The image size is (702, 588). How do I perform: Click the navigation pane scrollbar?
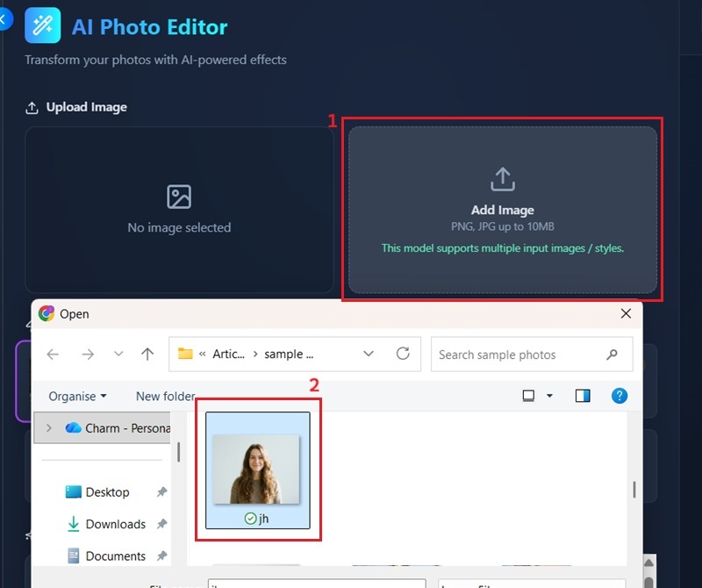point(179,452)
